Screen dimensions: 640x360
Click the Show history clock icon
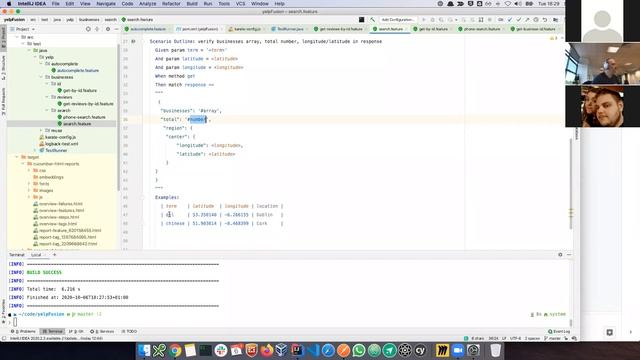click(x=536, y=20)
